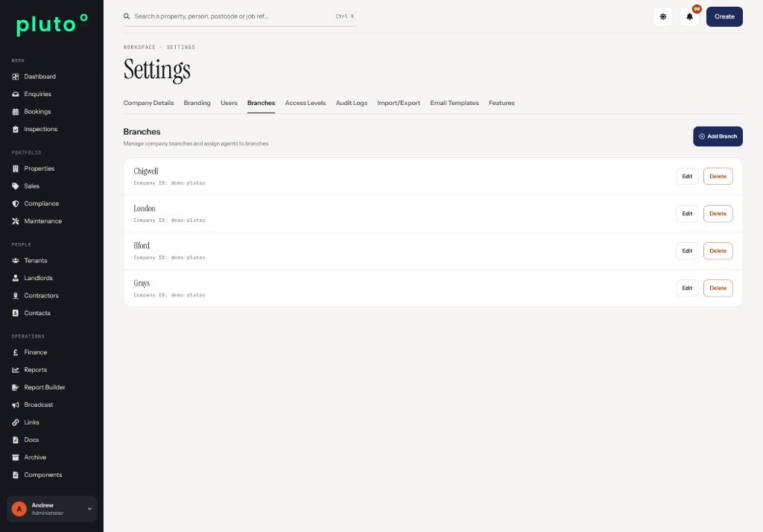Select the Email Templates tab
The height and width of the screenshot is (532, 763).
coord(454,103)
